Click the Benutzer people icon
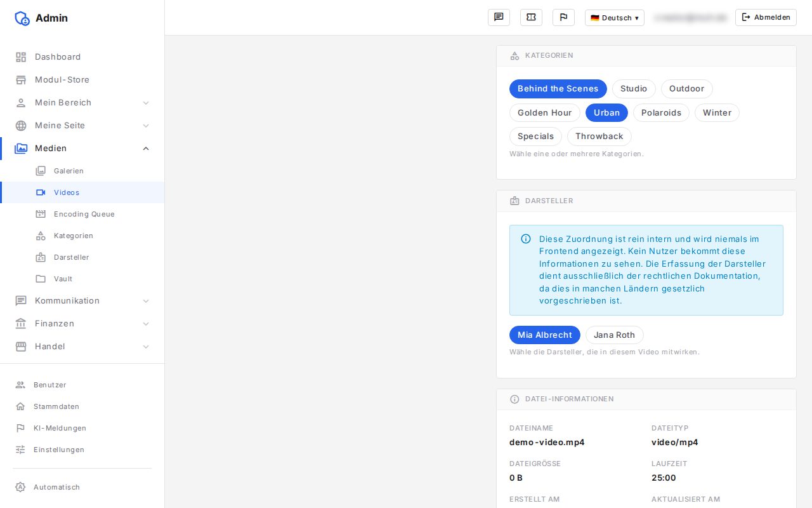Image resolution: width=812 pixels, height=508 pixels. [x=20, y=385]
